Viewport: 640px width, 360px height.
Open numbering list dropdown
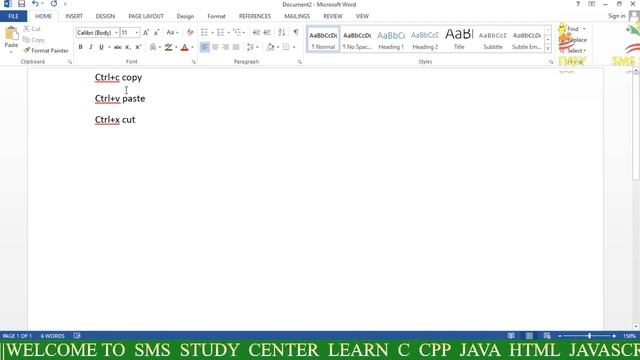pyautogui.click(x=228, y=33)
